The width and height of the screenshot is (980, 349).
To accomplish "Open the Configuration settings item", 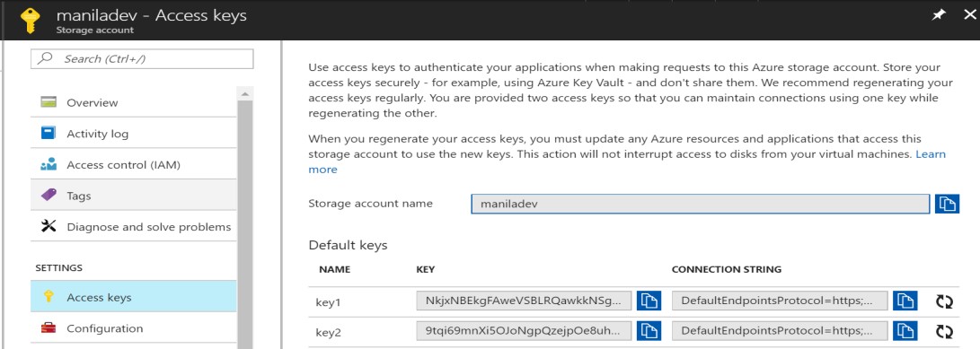I will coord(134,328).
